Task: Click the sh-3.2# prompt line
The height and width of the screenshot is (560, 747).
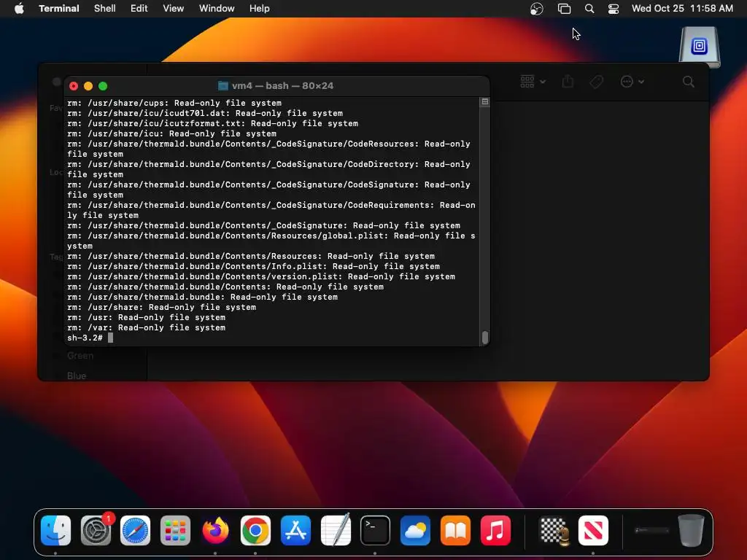Action: (90, 338)
